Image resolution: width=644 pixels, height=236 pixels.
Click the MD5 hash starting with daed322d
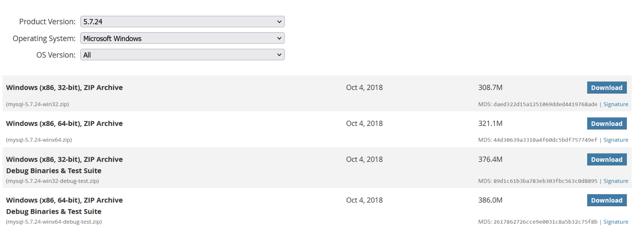click(x=545, y=105)
